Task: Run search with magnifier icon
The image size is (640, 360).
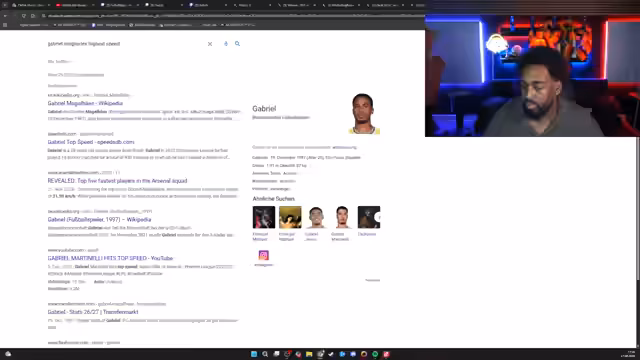Action: 237,44
